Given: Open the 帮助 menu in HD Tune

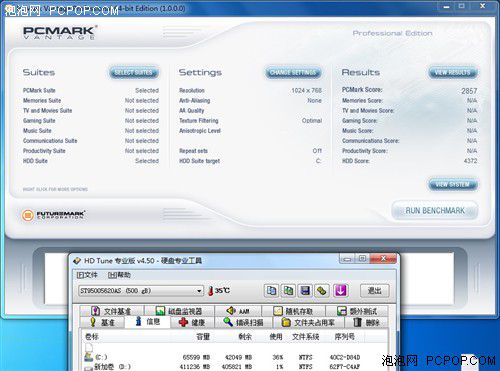Looking at the screenshot, I should pos(119,275).
